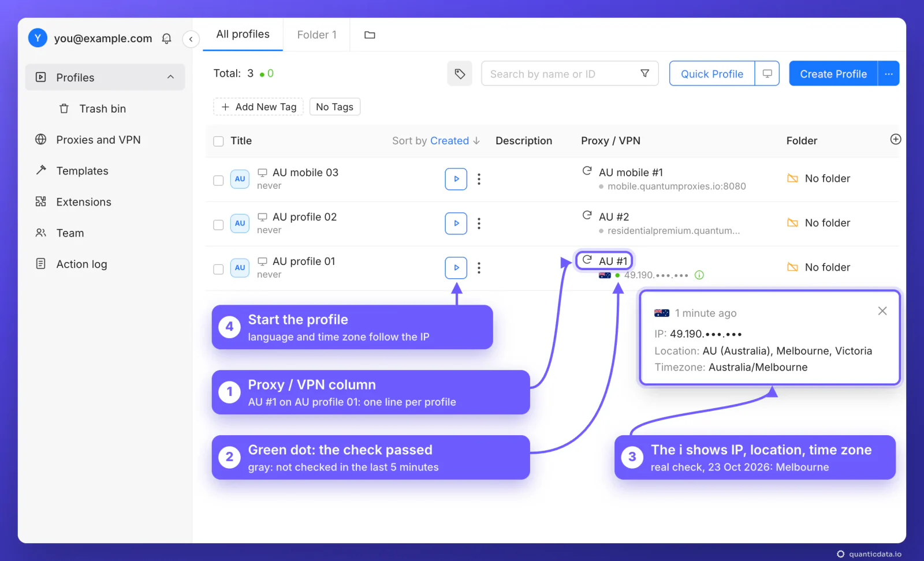The width and height of the screenshot is (924, 561).
Task: Start the AU mobile 03 profile
Action: [456, 179]
